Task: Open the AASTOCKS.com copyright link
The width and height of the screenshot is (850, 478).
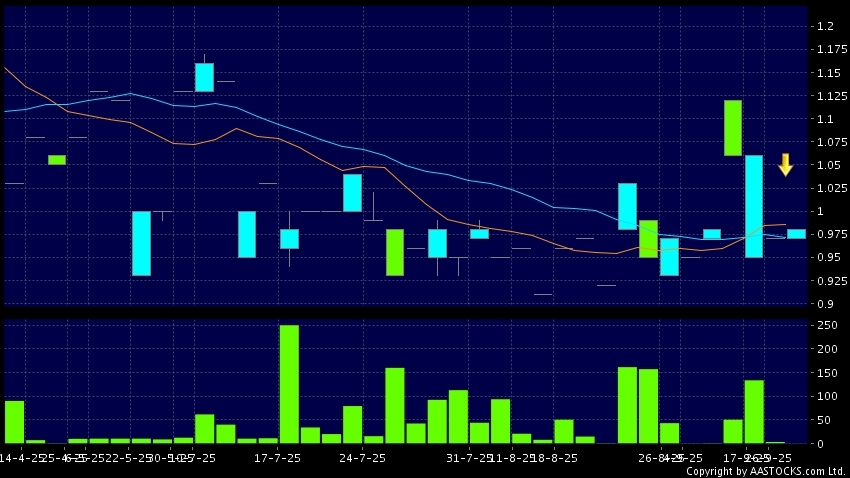Action: 765,471
